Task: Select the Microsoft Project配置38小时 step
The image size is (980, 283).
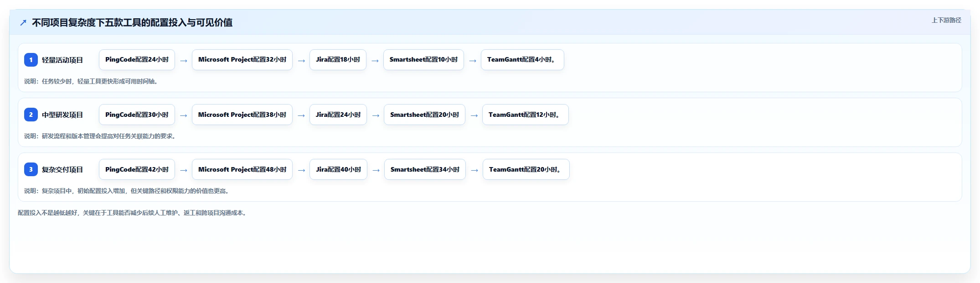Action: 242,115
